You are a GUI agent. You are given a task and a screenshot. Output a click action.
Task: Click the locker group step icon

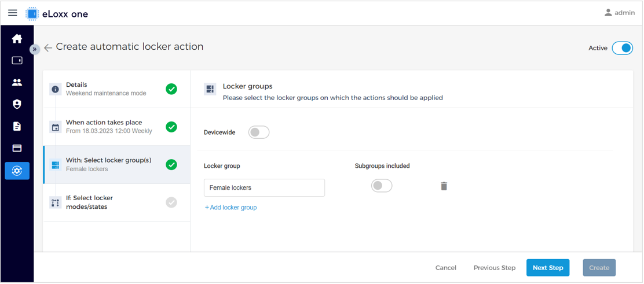pos(56,165)
